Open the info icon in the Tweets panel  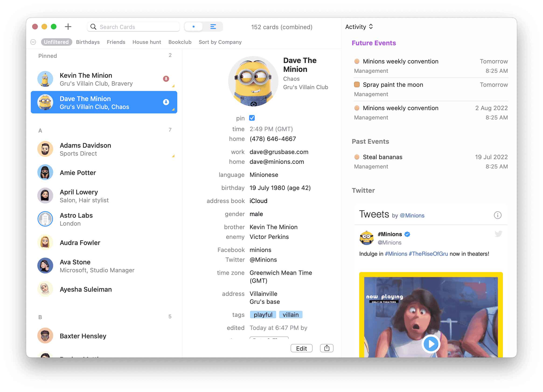pyautogui.click(x=498, y=215)
